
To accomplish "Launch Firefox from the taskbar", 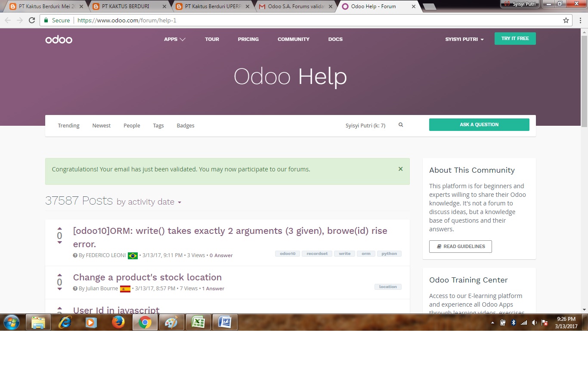I will pyautogui.click(x=118, y=322).
